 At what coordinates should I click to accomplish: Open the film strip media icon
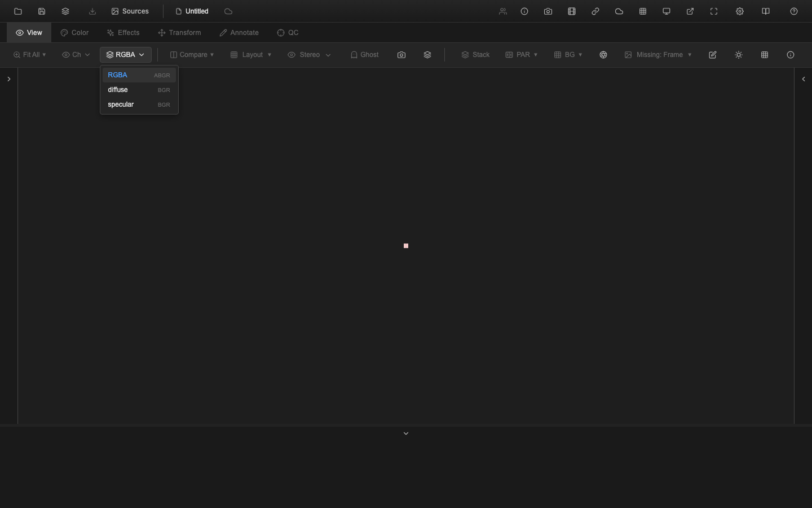tap(571, 11)
